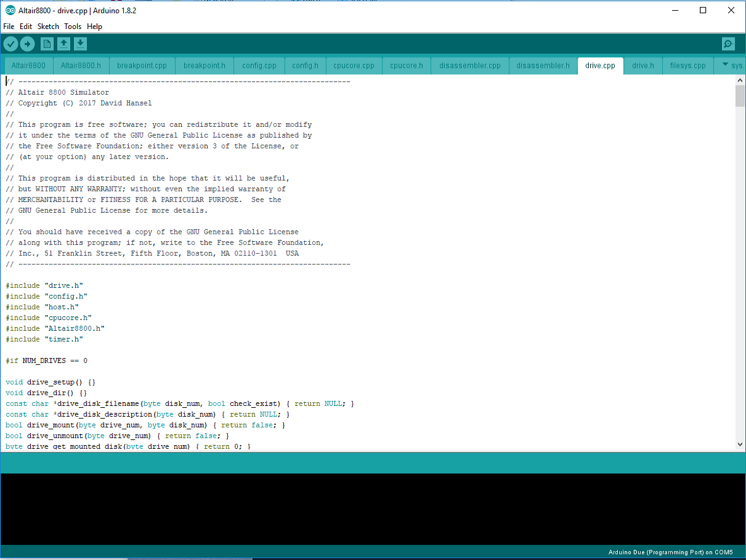Click 'Altair 8800 Simulator' comment line

(x=57, y=92)
